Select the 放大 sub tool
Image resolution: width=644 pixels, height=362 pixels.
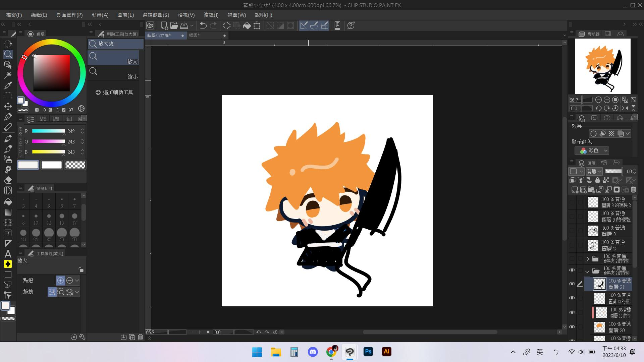pyautogui.click(x=113, y=58)
